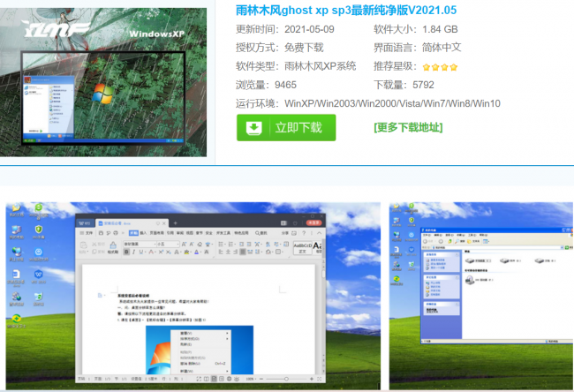
Task: Open the My Computer window desktop screenshot
Action: [481, 296]
